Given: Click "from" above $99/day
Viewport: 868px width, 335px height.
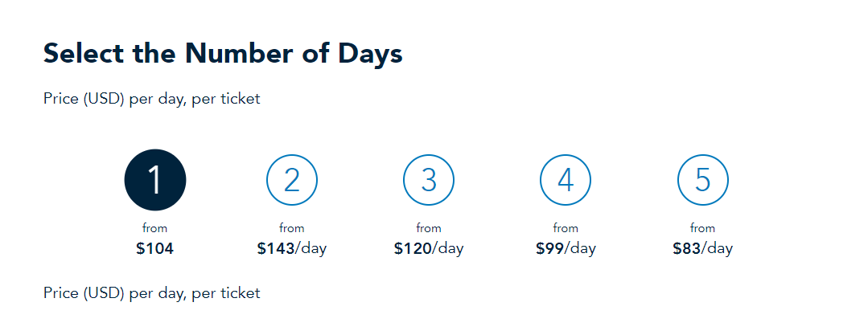Looking at the screenshot, I should [566, 228].
